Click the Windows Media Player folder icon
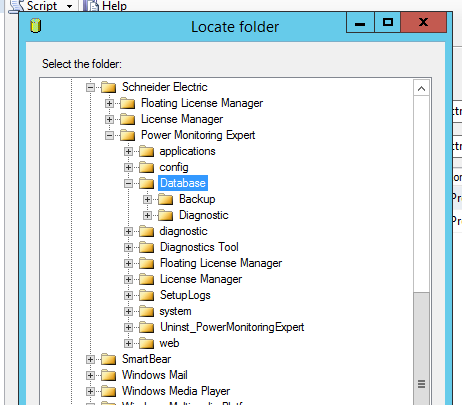The width and height of the screenshot is (462, 405). click(109, 391)
